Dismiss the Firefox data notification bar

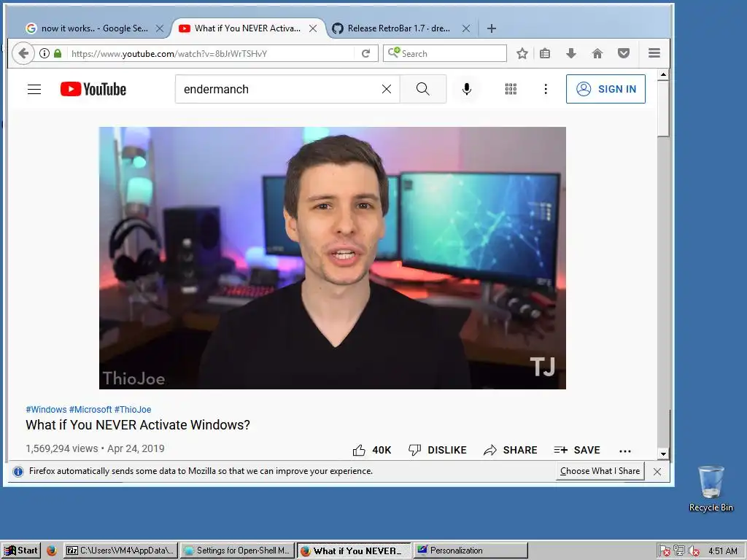click(657, 472)
